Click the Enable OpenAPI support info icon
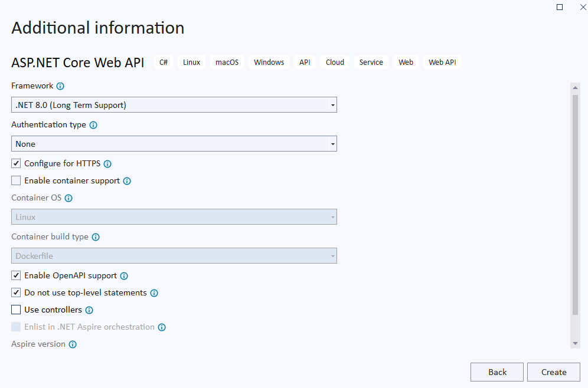 coord(124,276)
